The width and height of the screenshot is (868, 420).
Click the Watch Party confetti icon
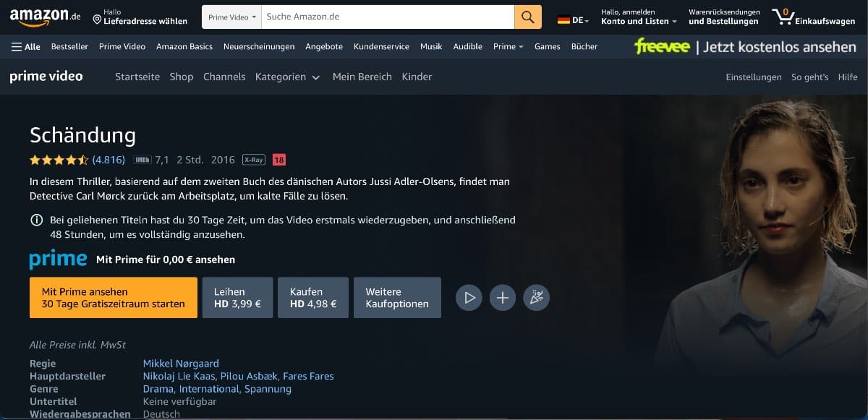click(x=536, y=297)
